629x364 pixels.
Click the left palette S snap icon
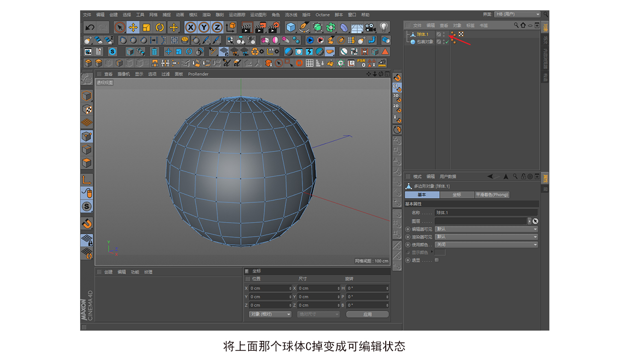point(87,206)
